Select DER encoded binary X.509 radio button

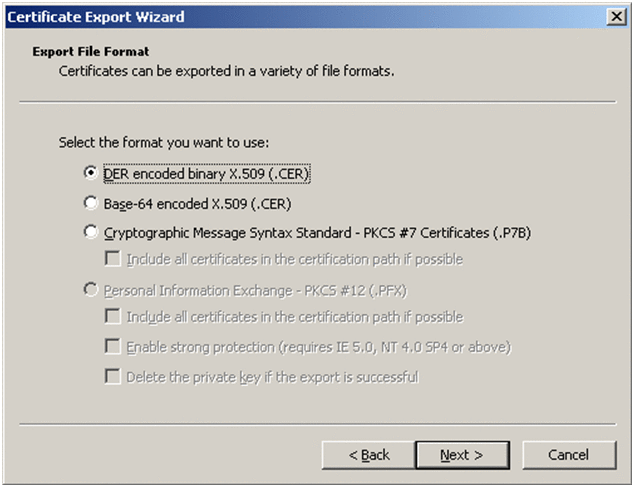92,173
